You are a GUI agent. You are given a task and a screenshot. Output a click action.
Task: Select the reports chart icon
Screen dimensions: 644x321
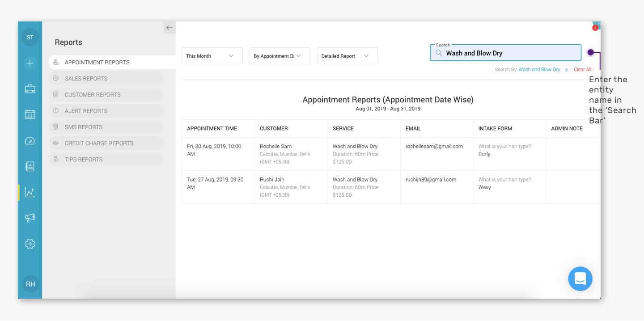(30, 192)
